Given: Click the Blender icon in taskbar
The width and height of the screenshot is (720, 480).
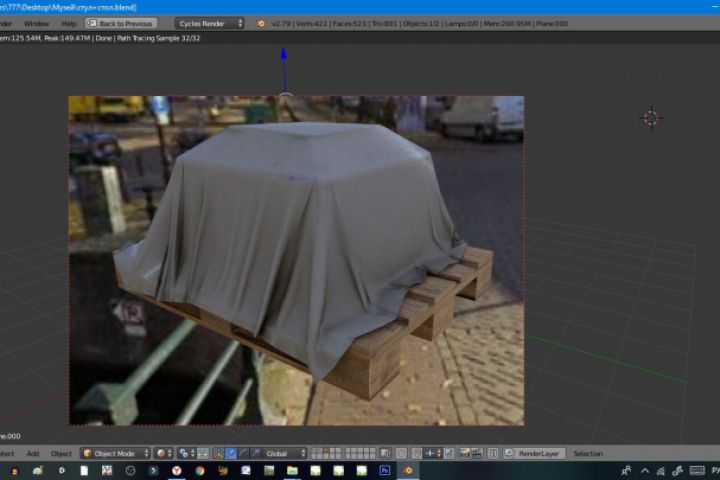Looking at the screenshot, I should 408,470.
